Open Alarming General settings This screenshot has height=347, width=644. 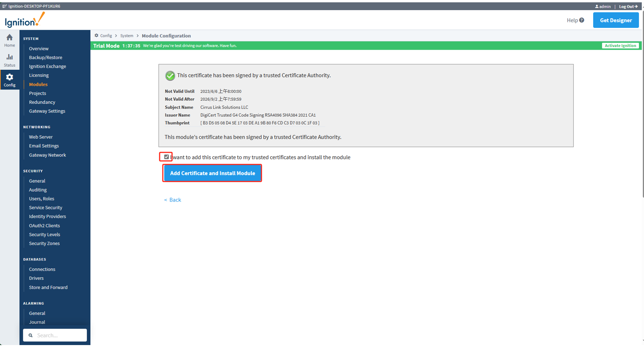pos(37,313)
